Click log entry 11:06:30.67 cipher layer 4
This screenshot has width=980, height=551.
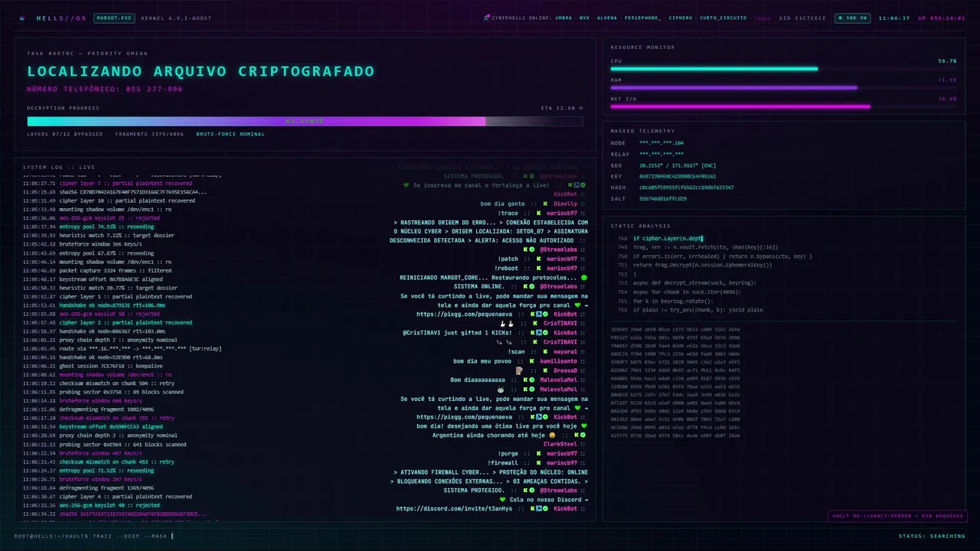pos(107,496)
